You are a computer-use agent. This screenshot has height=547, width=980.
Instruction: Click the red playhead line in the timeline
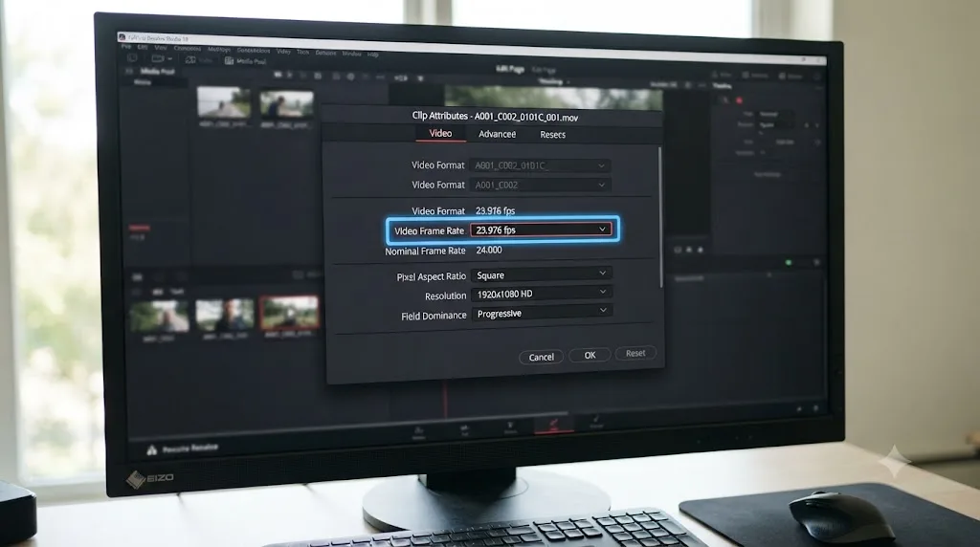point(446,401)
